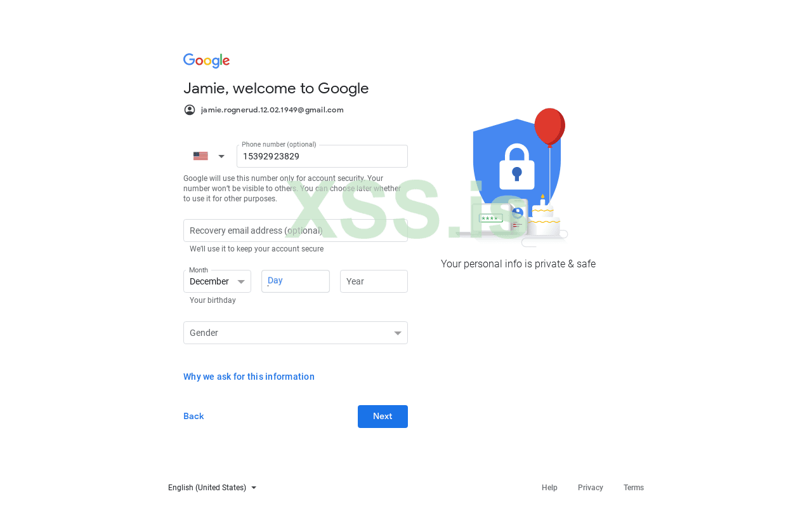The image size is (812, 508).
Task: Click the blue Next button
Action: coord(383,417)
